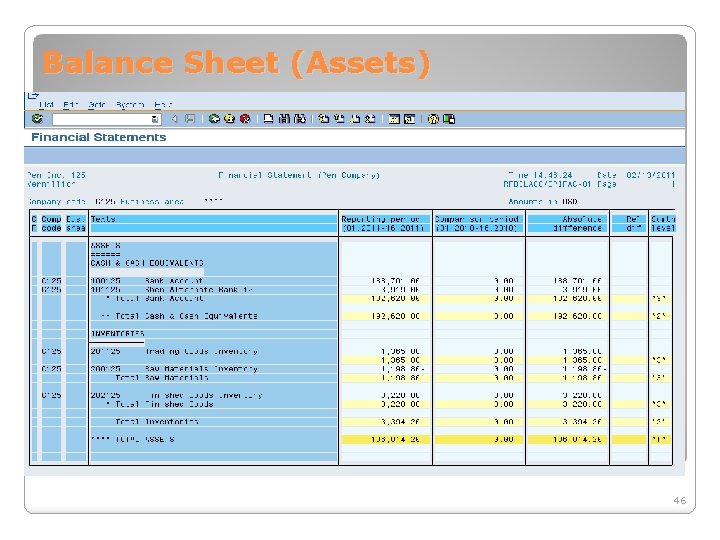Click the Balance Sheet (Assets) slide title
This screenshot has height=540, width=720.
[x=236, y=62]
